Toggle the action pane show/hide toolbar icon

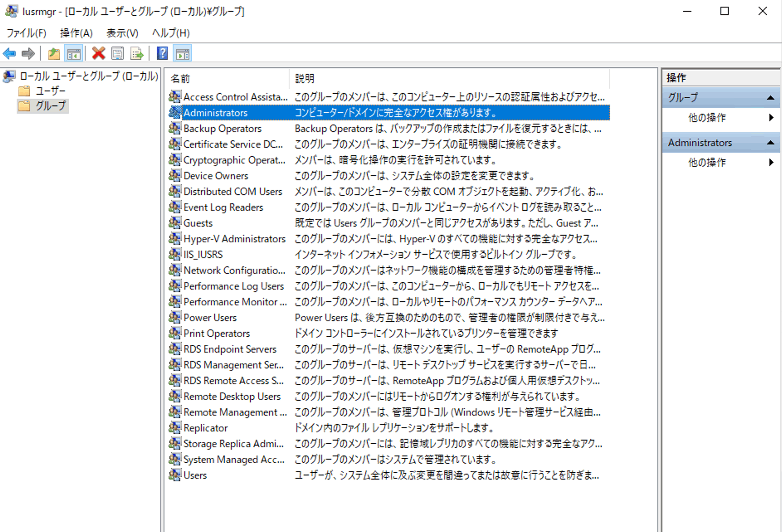(x=183, y=54)
